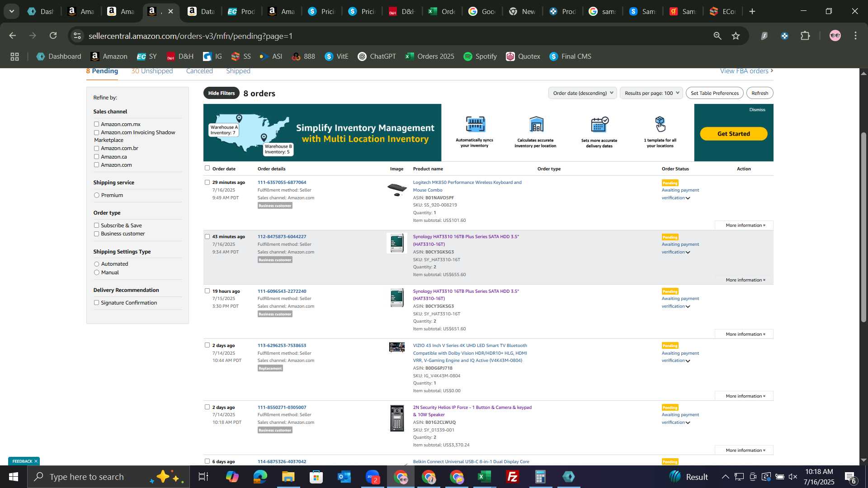Expand More information for Logitech MK850 order

[744, 225]
